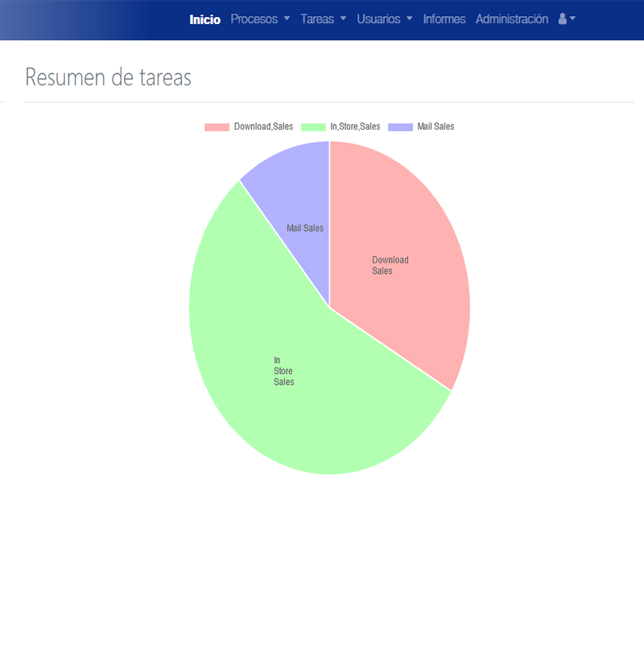Click the green In,Store,Sales legend swatch

pyautogui.click(x=313, y=127)
